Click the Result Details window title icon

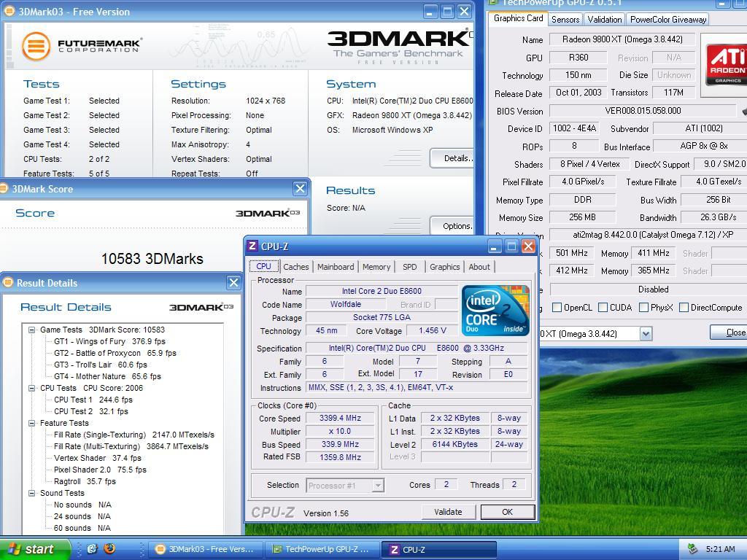point(7,282)
